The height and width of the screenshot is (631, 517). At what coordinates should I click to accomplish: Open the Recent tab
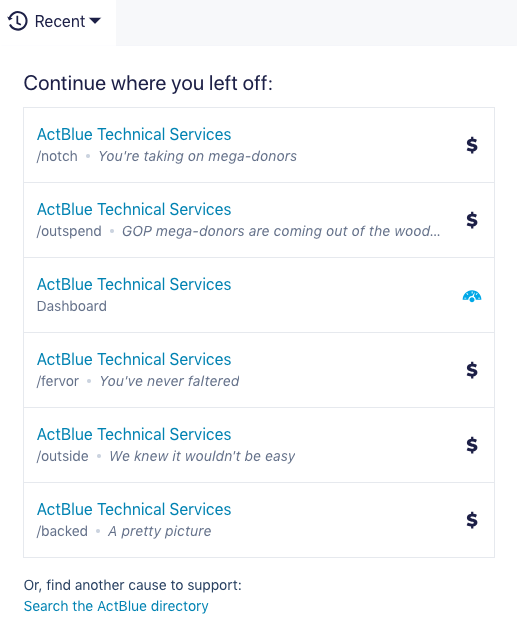pos(58,23)
